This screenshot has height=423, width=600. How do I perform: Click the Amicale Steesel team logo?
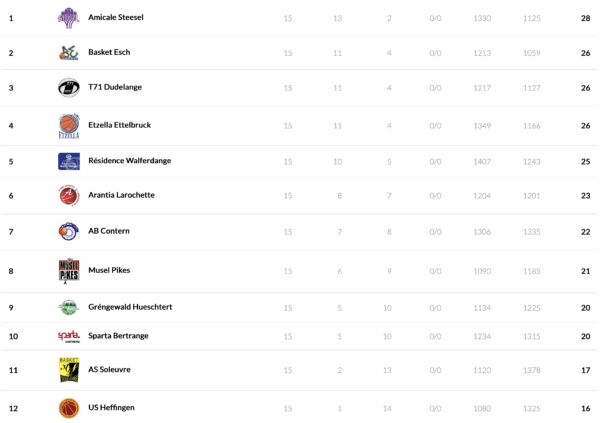click(x=68, y=18)
